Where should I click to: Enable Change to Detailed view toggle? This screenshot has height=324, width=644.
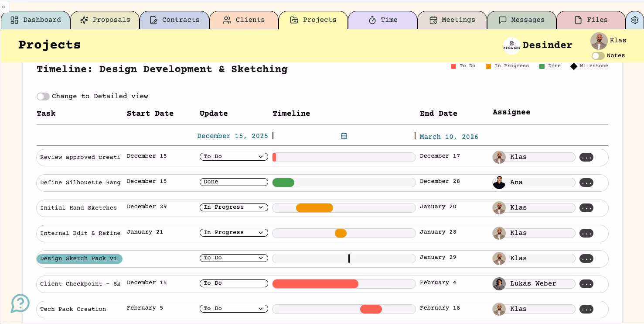click(x=43, y=97)
